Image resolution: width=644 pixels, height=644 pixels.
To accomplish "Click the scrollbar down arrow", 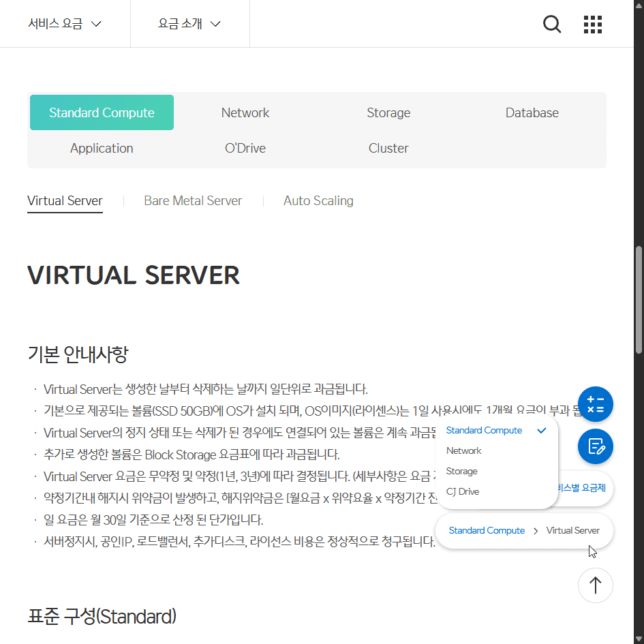I will [x=639, y=639].
